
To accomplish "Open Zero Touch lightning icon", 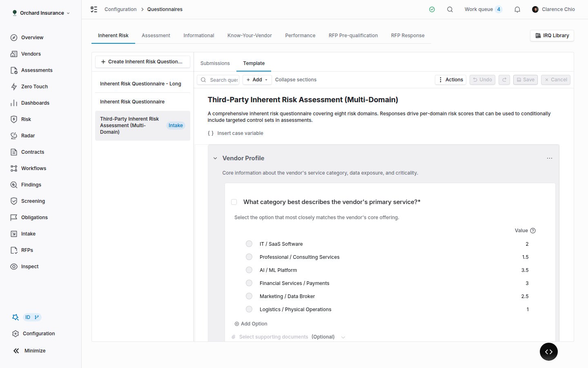I will tap(14, 87).
